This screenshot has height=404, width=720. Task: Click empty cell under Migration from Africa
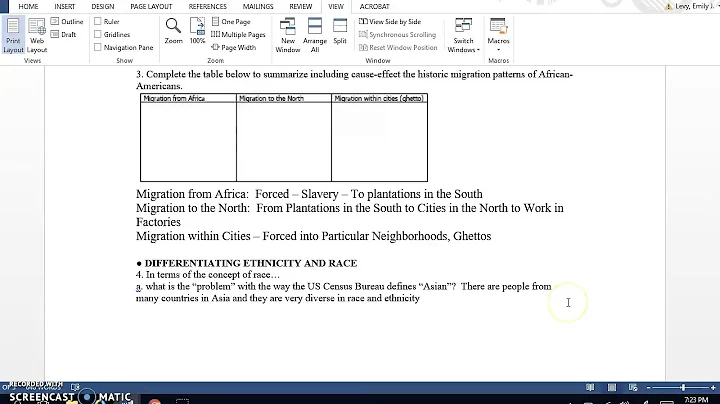click(x=188, y=142)
